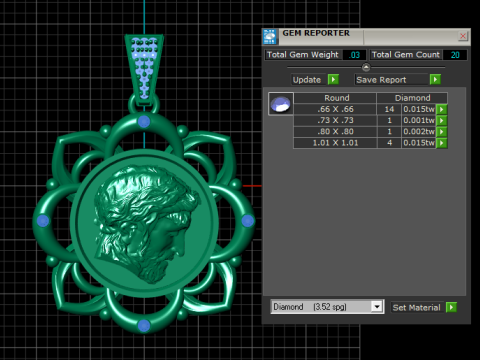This screenshot has width=480, height=360.
Task: Click the green arrow beside Save Report
Action: click(x=435, y=80)
